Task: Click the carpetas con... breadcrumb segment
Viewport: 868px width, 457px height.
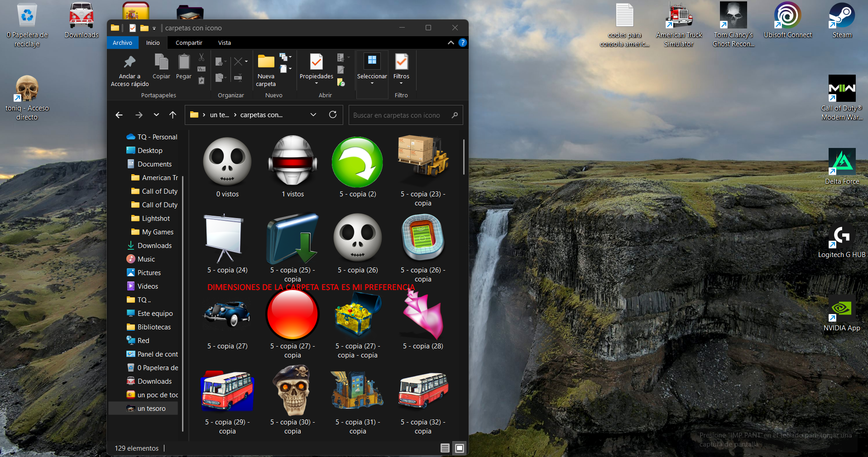Action: coord(261,115)
